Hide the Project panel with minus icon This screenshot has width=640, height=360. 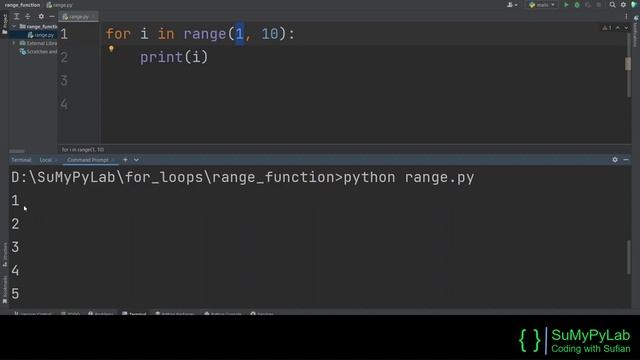tap(52, 16)
